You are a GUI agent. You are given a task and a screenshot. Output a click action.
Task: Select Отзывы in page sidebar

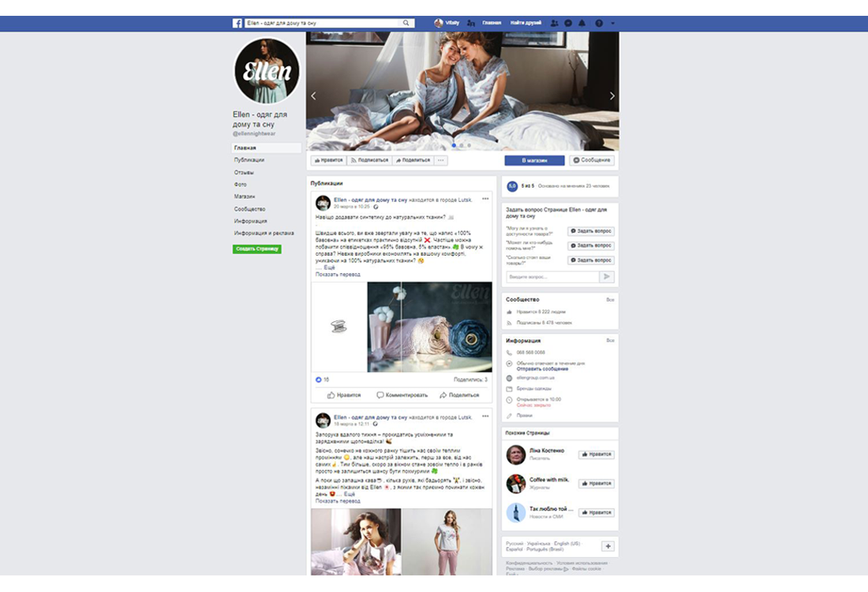(x=244, y=172)
